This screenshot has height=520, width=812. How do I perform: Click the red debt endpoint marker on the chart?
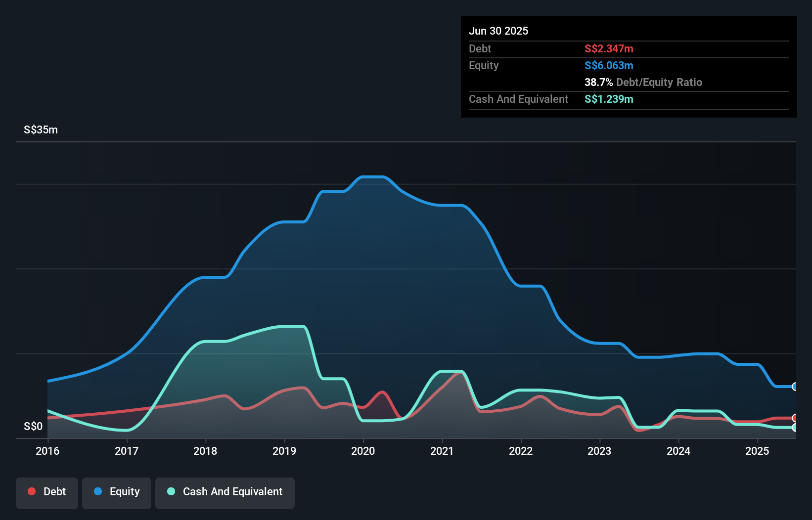tap(795, 418)
